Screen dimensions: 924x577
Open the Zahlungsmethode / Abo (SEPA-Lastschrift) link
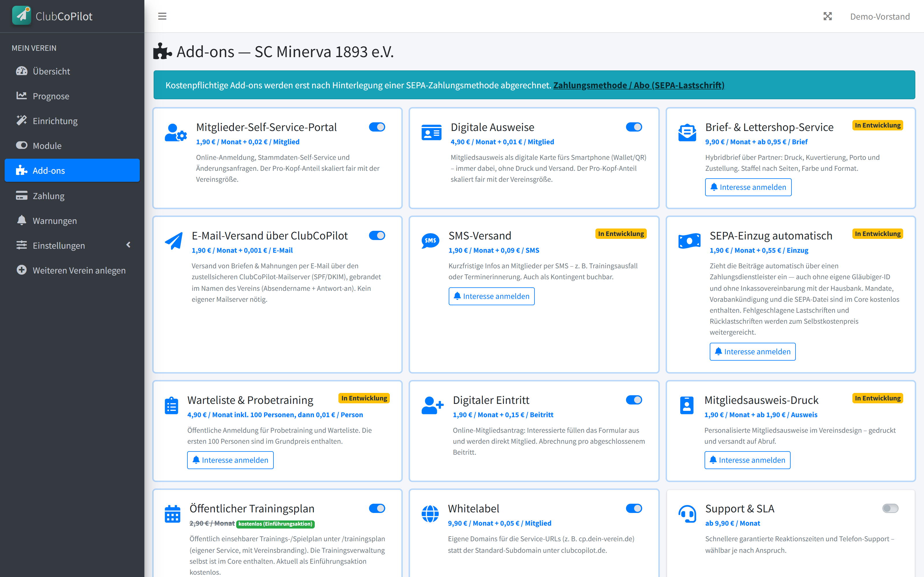[x=639, y=85]
